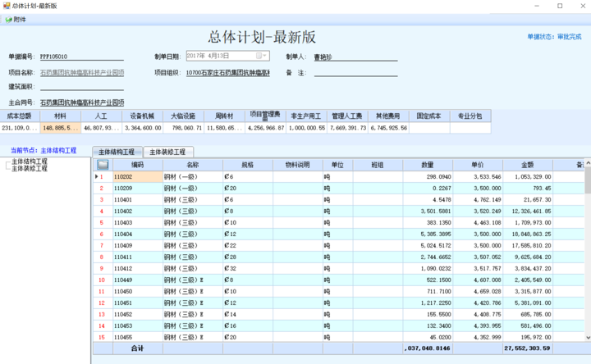Switch to the 主体装修工程 tab
This screenshot has width=591, height=364.
(x=168, y=152)
